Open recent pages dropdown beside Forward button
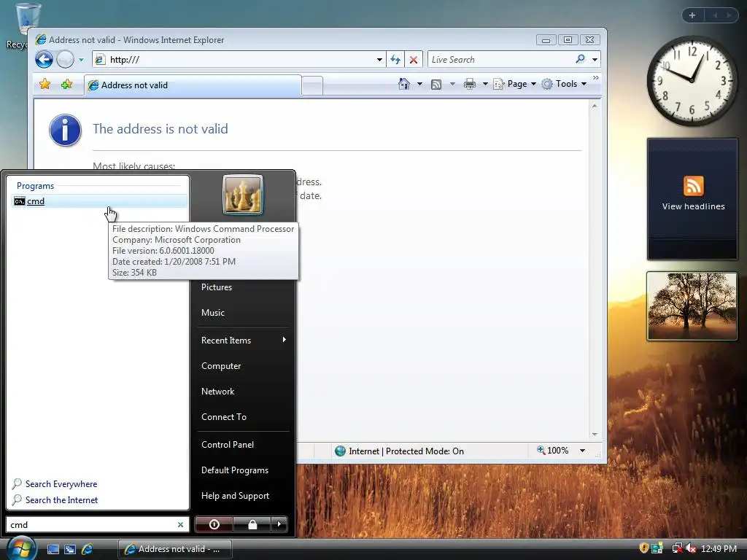The image size is (747, 560). [81, 60]
